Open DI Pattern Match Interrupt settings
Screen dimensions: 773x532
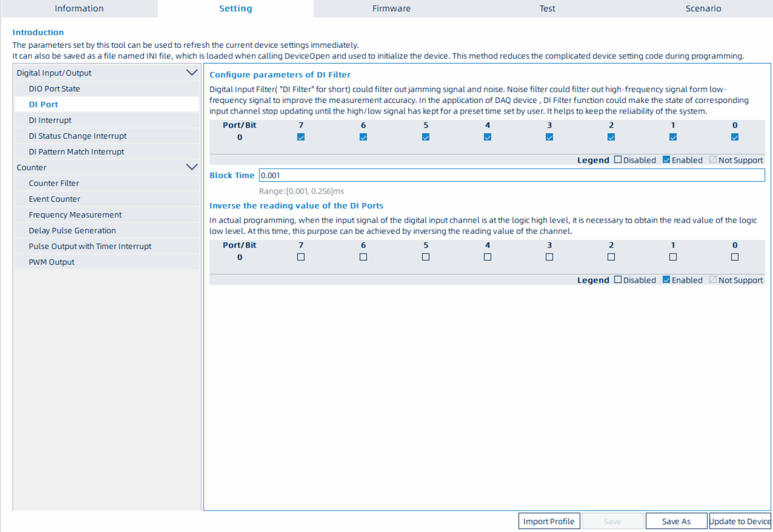tap(76, 152)
